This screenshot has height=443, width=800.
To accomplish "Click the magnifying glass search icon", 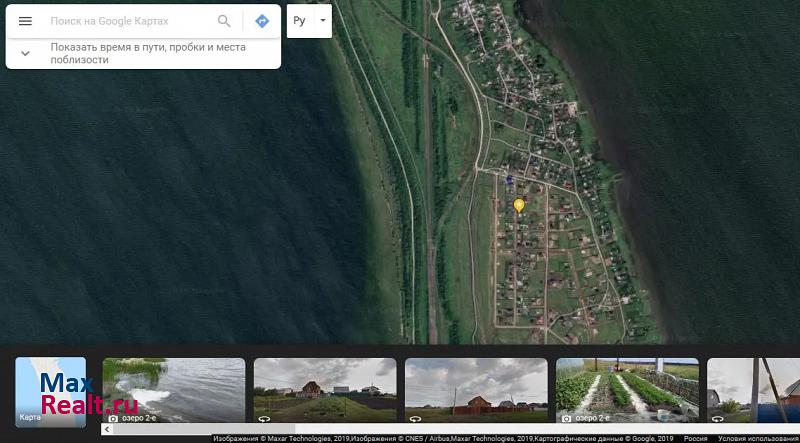I will coord(224,21).
